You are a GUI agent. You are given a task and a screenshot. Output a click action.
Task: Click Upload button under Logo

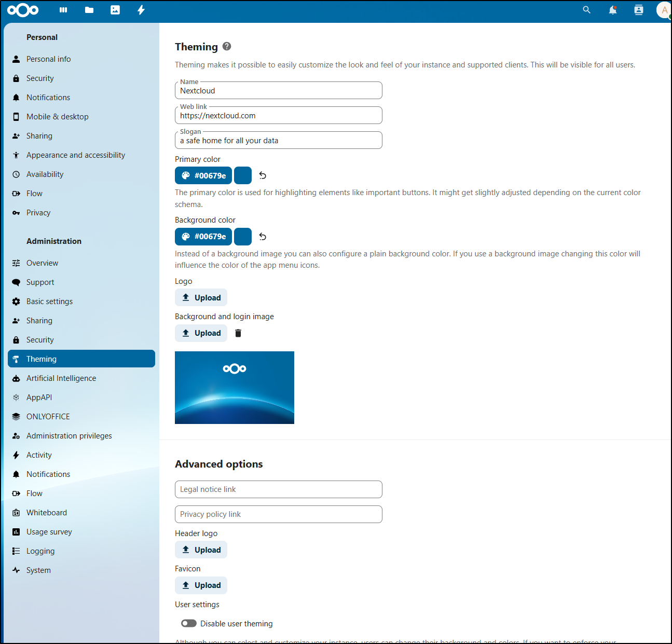tap(201, 298)
